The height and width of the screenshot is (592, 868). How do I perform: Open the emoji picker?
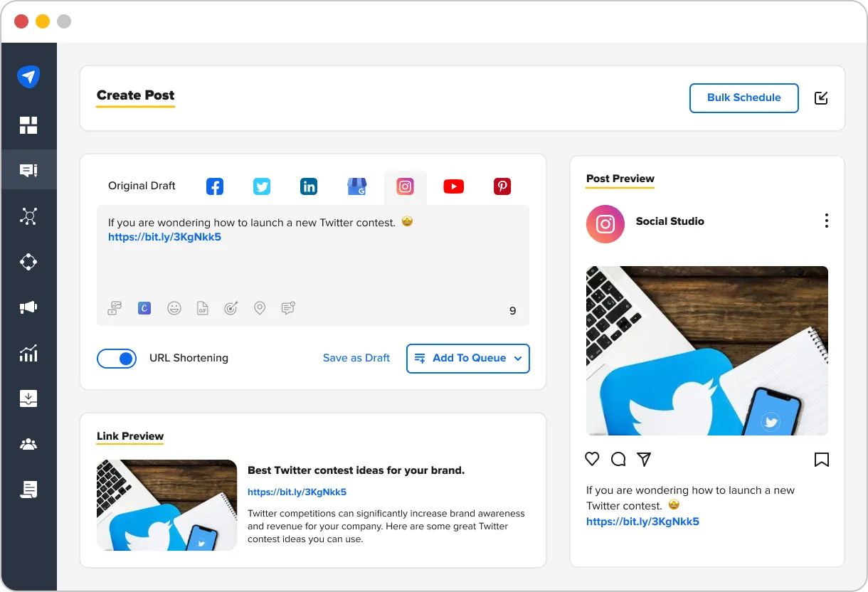click(174, 307)
